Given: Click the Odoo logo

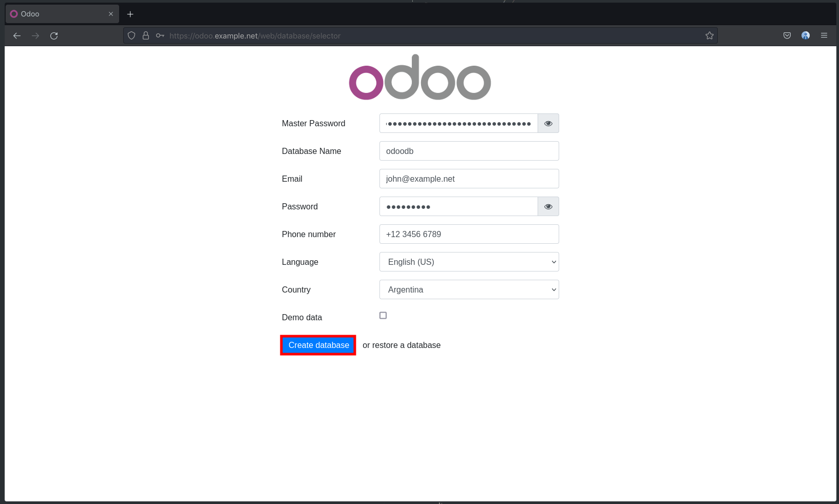Looking at the screenshot, I should click(x=420, y=77).
